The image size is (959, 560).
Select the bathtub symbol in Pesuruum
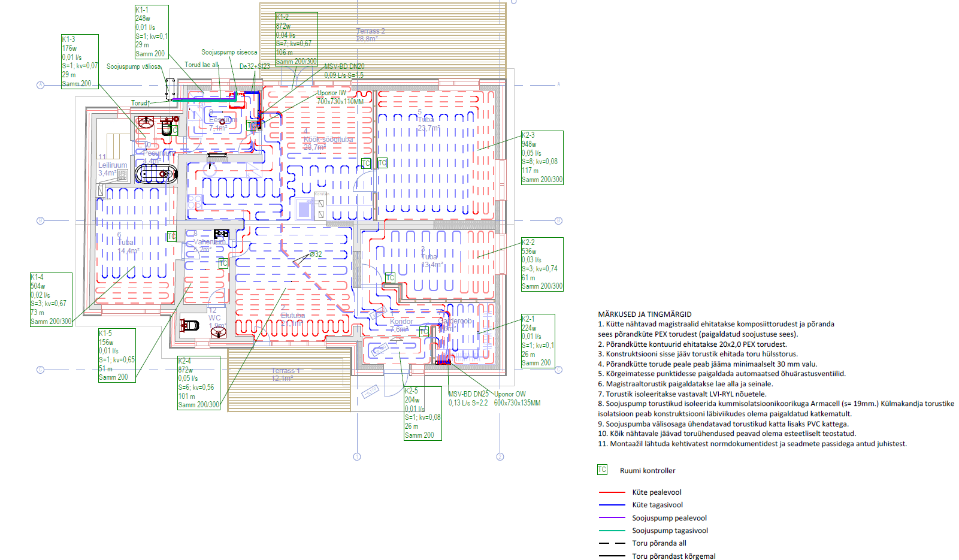click(156, 174)
